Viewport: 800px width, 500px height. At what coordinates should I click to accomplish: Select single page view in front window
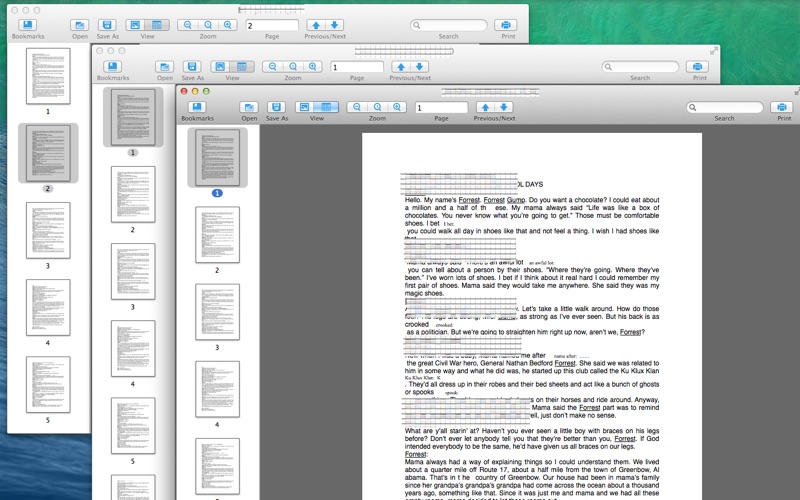305,107
